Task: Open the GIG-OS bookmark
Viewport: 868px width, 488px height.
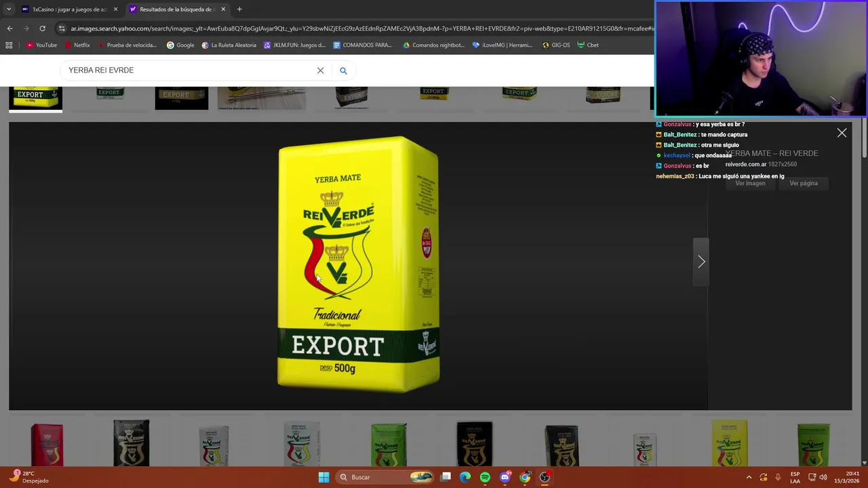Action: point(556,45)
